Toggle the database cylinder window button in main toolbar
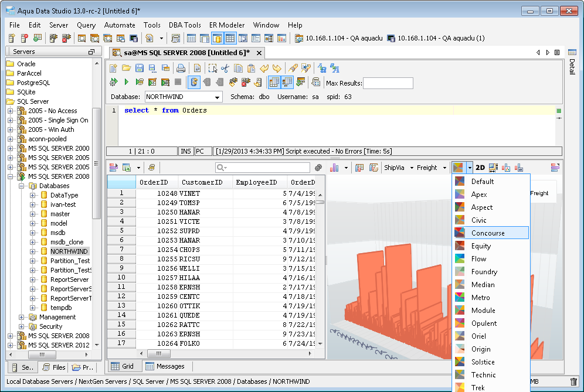 tap(217, 38)
